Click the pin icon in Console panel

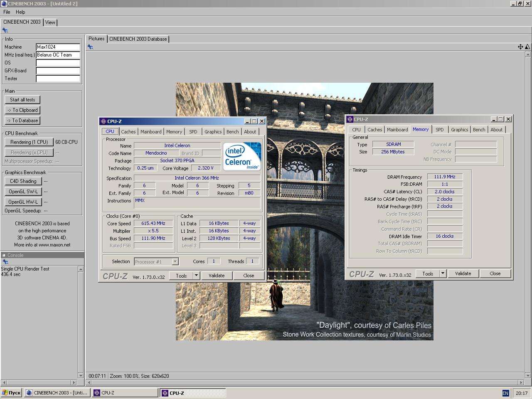(x=5, y=262)
